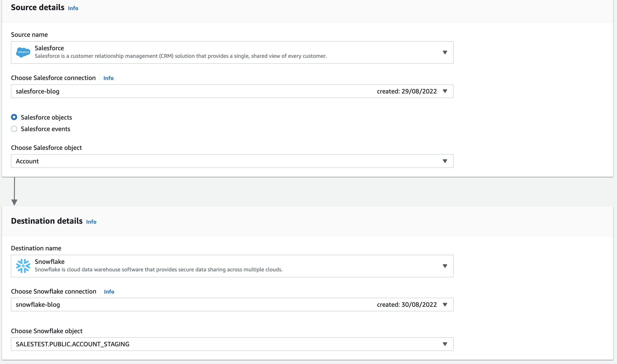Open the Source name dropdown arrow
617x364 pixels.
click(x=445, y=52)
